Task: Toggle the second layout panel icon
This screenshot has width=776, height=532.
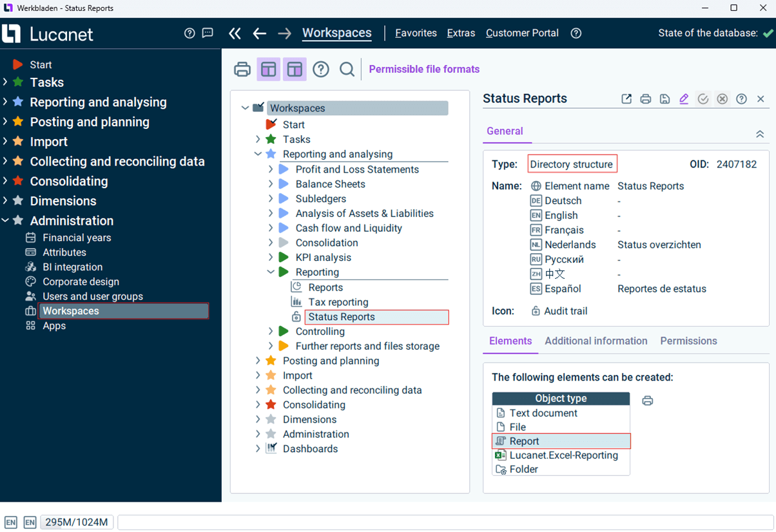Action: pyautogui.click(x=295, y=69)
